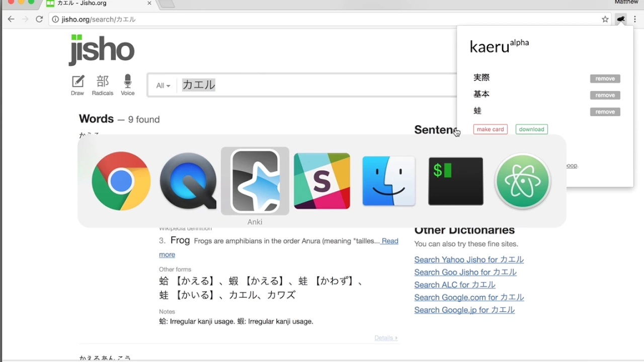This screenshot has height=362, width=644.
Task: Start Voice input search
Action: click(128, 85)
